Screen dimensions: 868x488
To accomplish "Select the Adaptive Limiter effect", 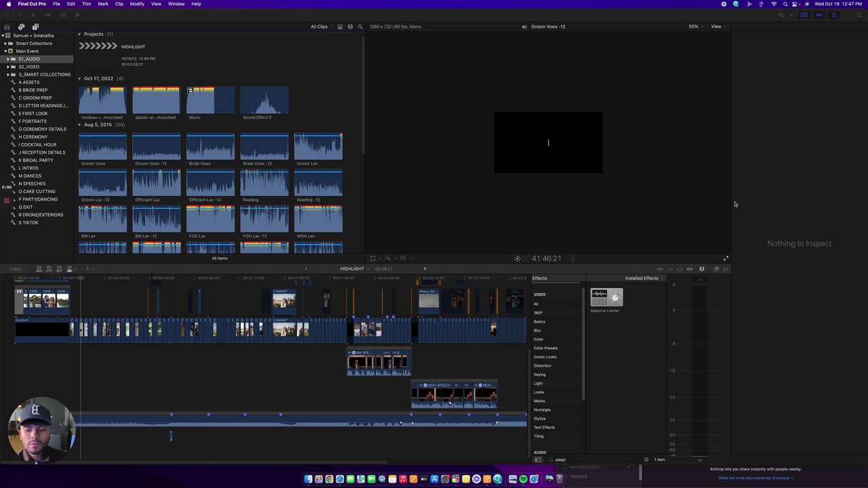I will [x=606, y=298].
